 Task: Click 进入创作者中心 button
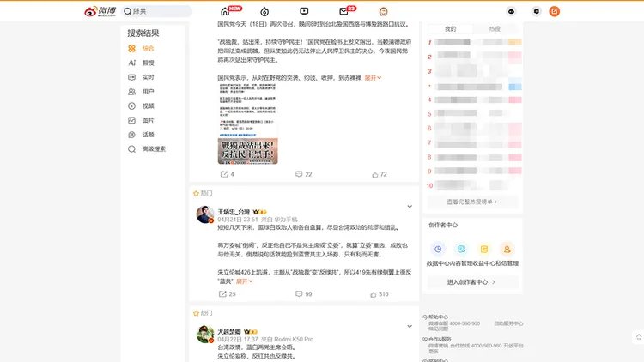click(x=472, y=282)
